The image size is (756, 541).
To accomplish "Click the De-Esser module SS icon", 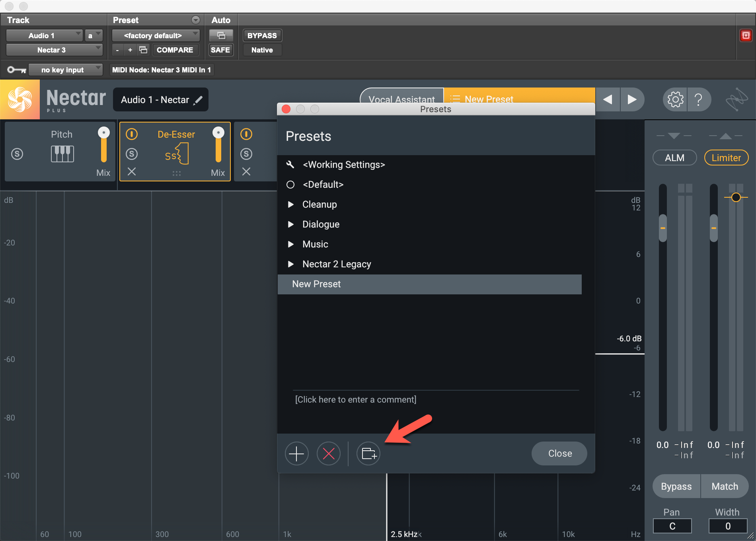I will pos(177,154).
